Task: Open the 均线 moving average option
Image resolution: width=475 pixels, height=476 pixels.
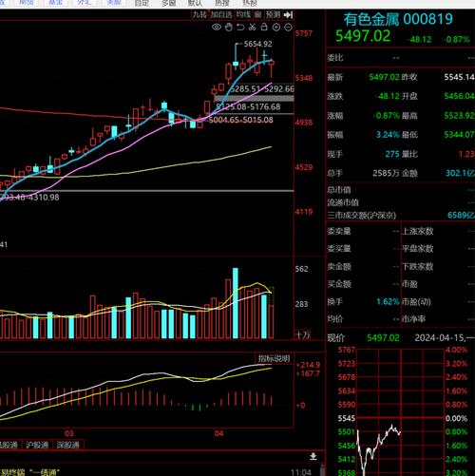Action: pos(243,14)
